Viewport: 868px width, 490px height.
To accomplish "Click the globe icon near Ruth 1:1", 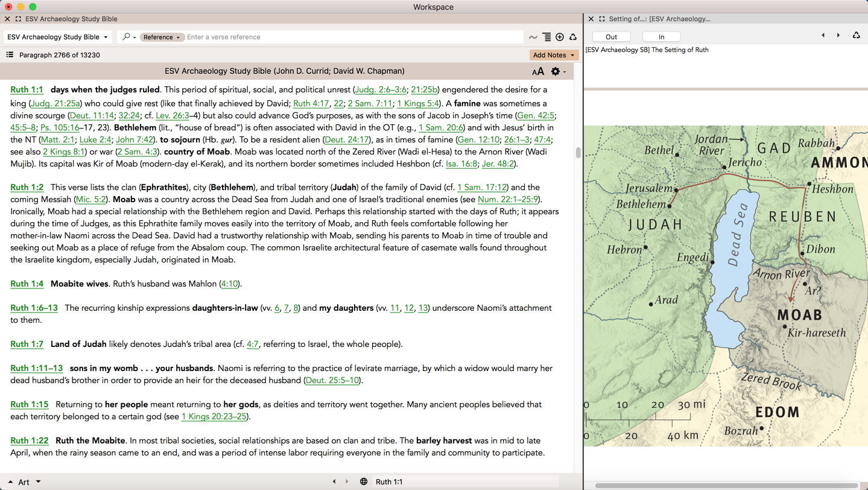I will [x=364, y=482].
